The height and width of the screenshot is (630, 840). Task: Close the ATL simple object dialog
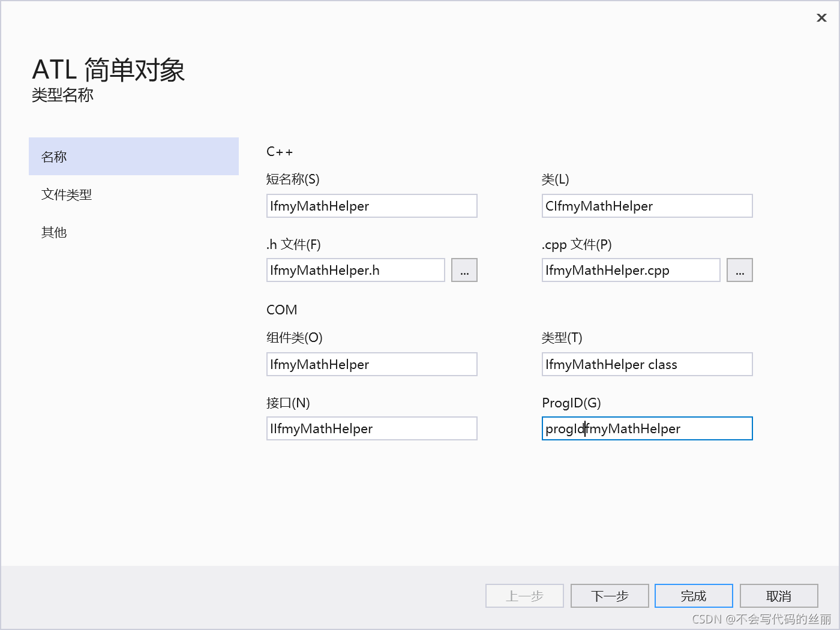(821, 18)
